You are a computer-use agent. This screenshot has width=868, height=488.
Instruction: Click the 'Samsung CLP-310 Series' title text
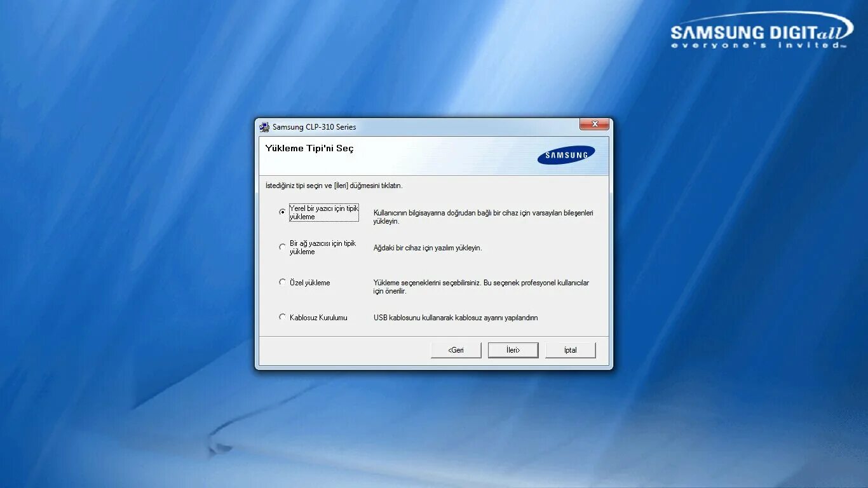pos(315,127)
